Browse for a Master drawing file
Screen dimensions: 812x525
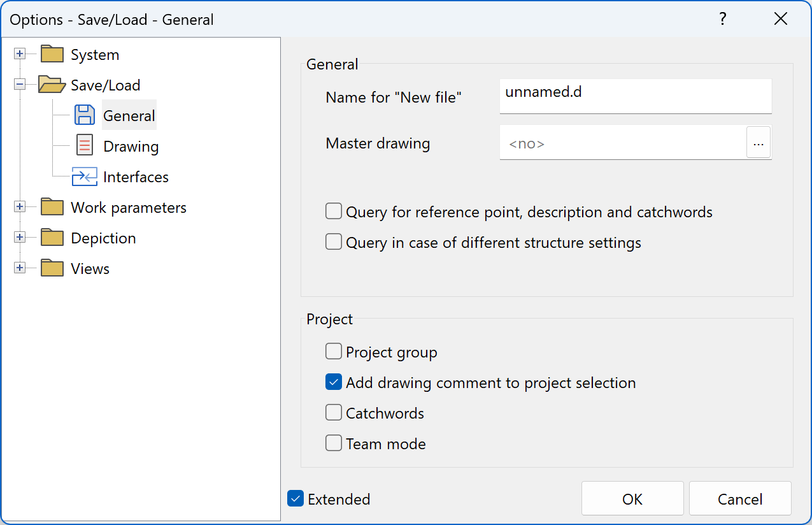[758, 143]
